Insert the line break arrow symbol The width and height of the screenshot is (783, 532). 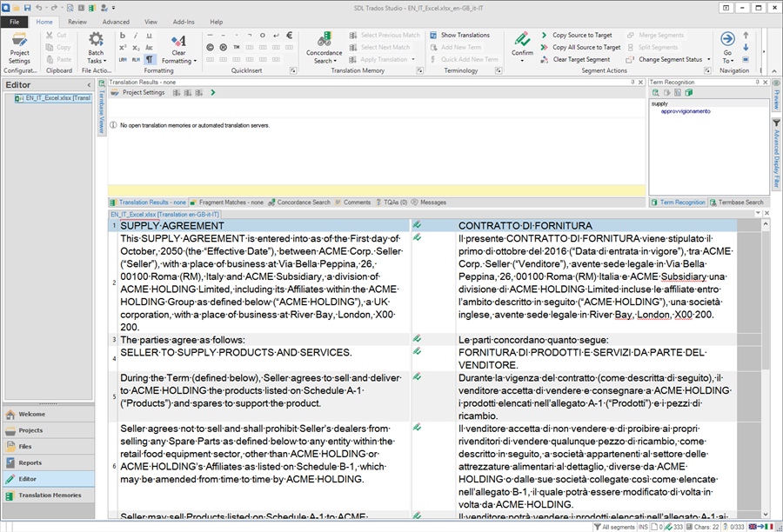[x=276, y=36]
